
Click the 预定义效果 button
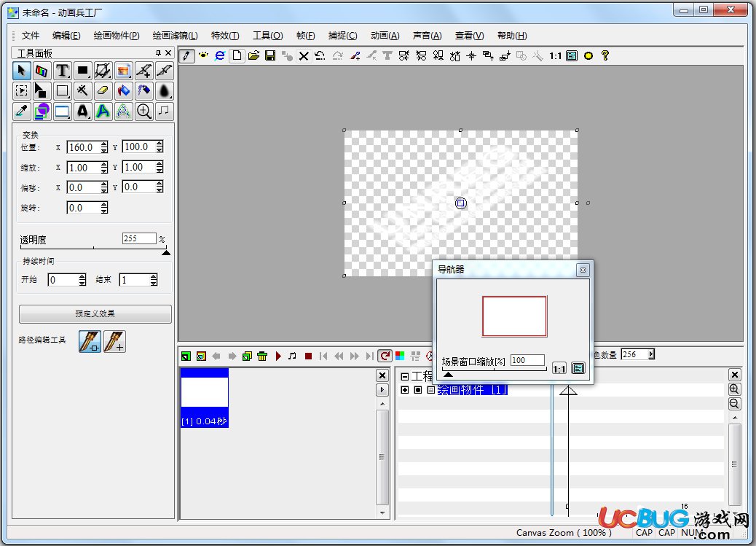tap(95, 313)
